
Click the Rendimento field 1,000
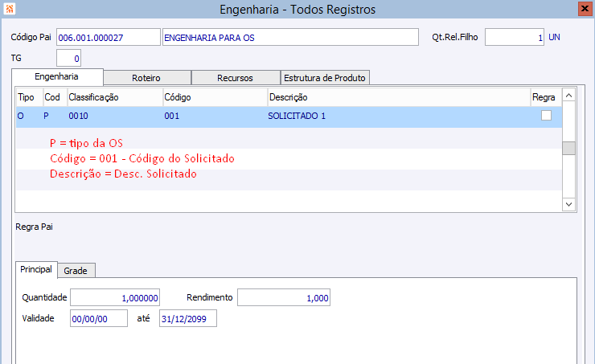(284, 297)
